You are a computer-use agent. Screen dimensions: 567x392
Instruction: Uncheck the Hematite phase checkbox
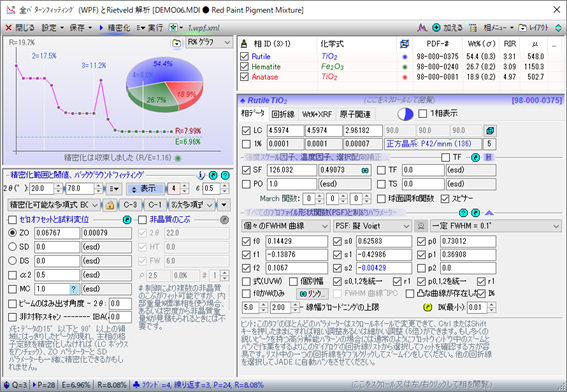click(244, 67)
